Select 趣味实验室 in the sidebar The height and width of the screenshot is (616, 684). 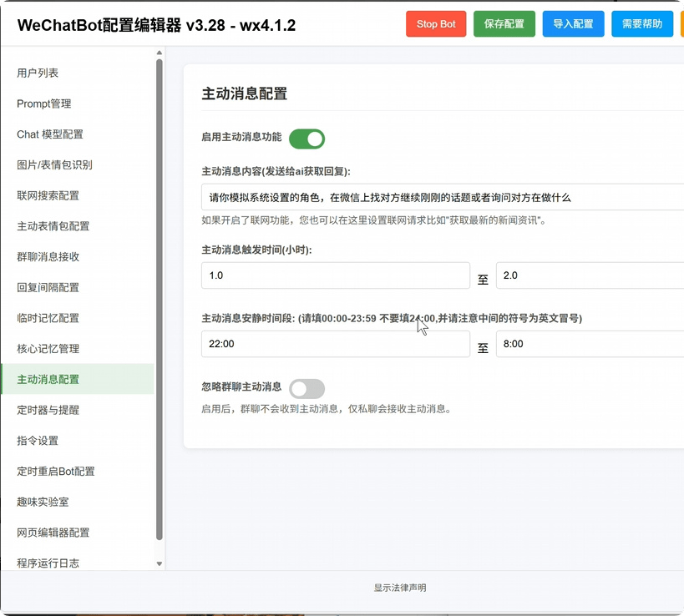(78, 502)
